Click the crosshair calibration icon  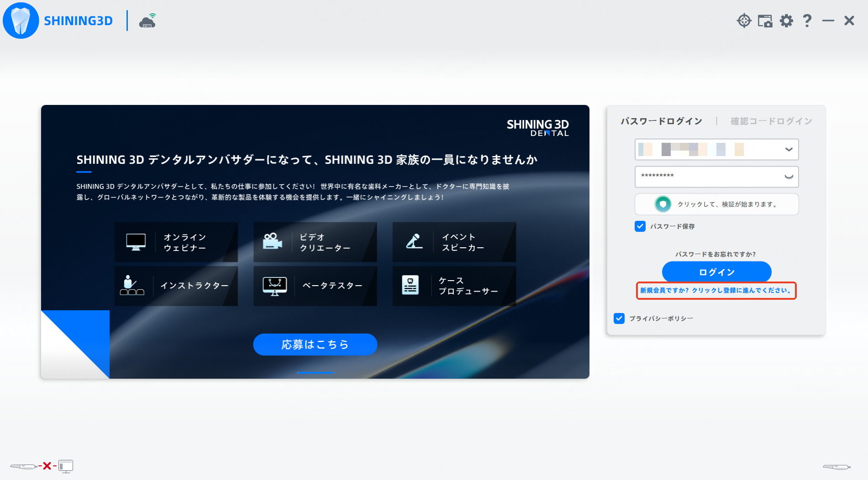(744, 21)
